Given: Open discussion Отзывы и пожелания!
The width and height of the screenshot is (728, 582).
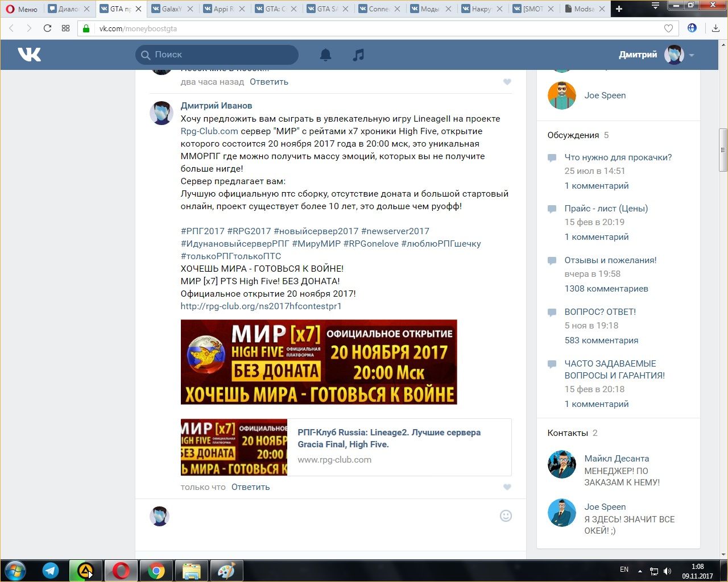Looking at the screenshot, I should 610,260.
